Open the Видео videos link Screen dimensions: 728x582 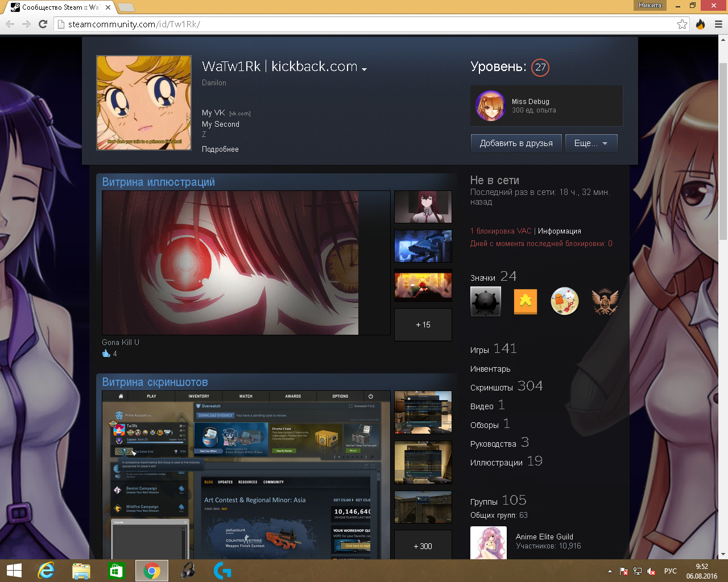[482, 406]
